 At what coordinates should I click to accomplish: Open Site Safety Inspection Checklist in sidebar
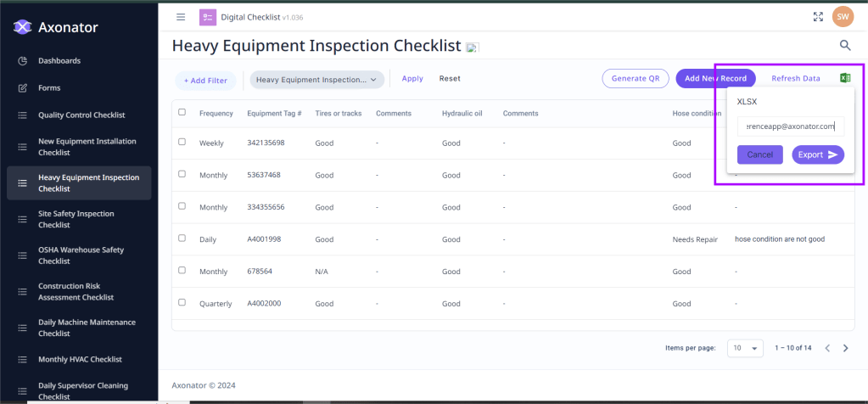[76, 219]
